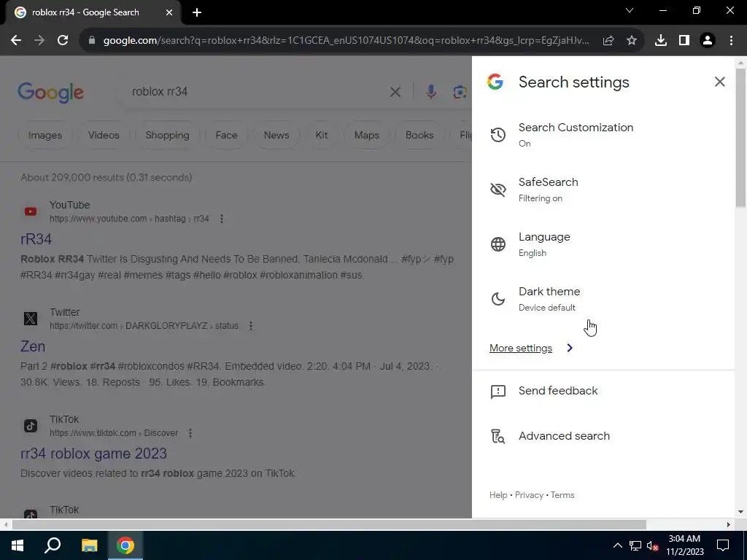Open the rR34 YouTube result link
The height and width of the screenshot is (560, 747).
point(36,239)
